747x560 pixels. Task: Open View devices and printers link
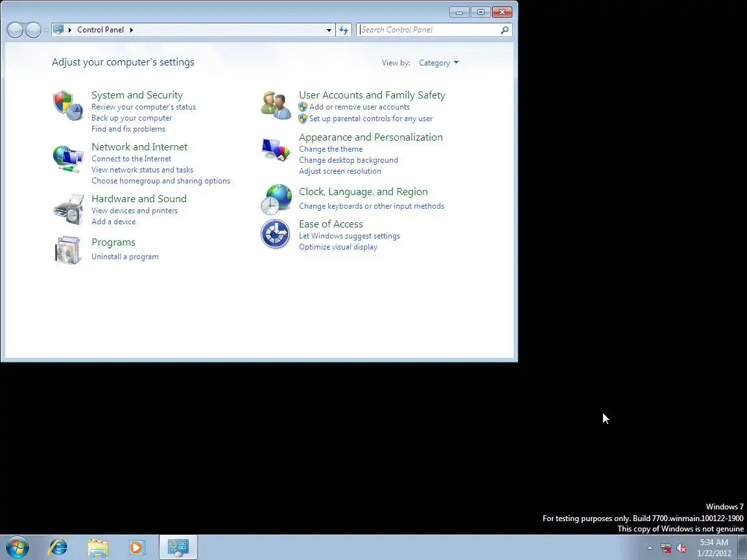pos(134,211)
